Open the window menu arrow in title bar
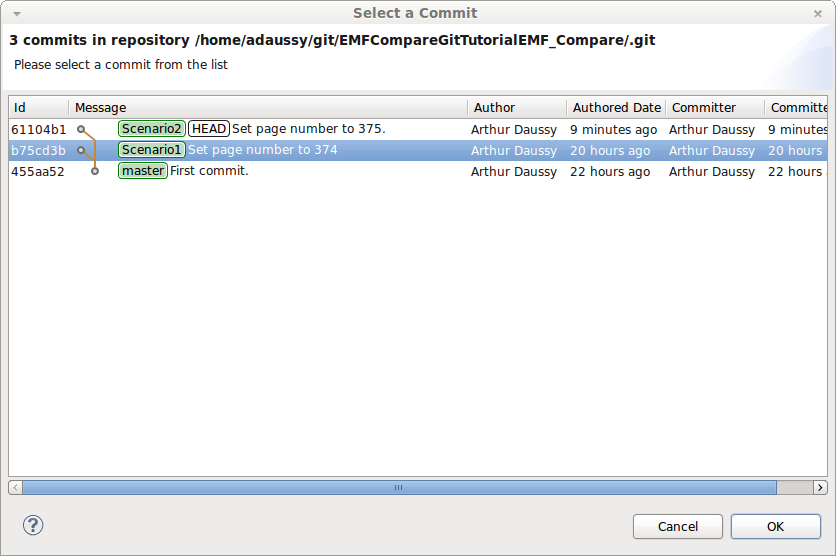Viewport: 836px width, 556px height. click(x=17, y=13)
